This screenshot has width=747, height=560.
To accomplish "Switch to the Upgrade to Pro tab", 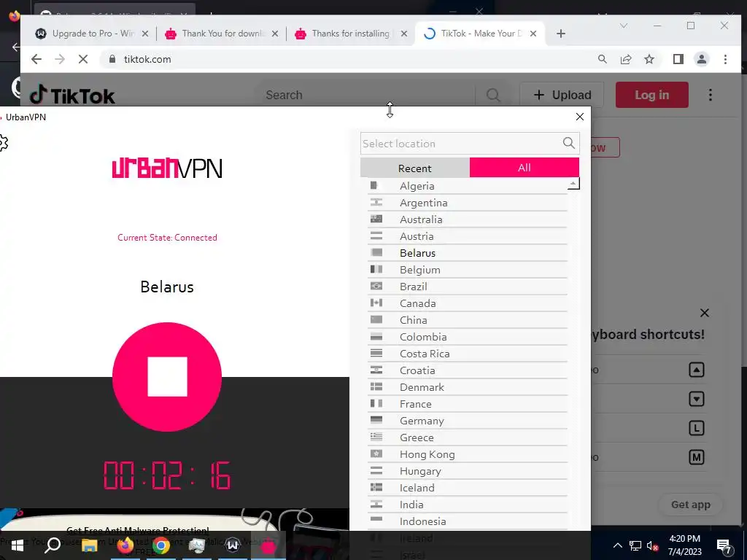I will point(93,34).
